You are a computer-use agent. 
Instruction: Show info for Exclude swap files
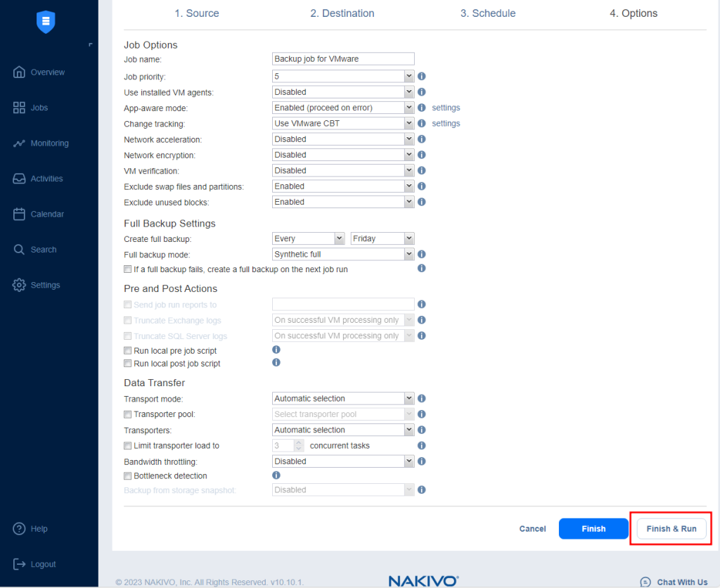click(x=422, y=186)
